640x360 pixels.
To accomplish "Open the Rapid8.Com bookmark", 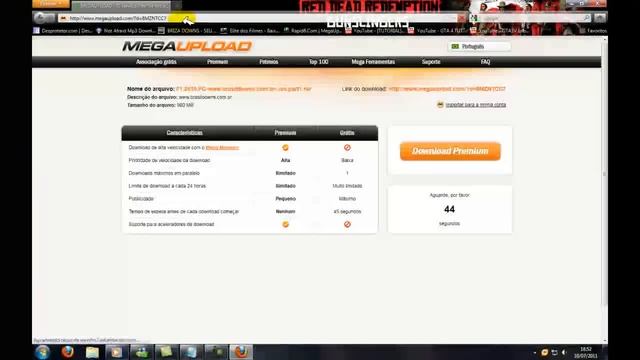I will [312, 31].
